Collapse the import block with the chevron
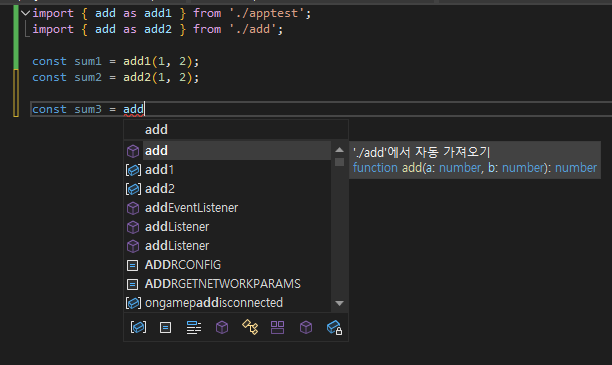 (x=25, y=13)
